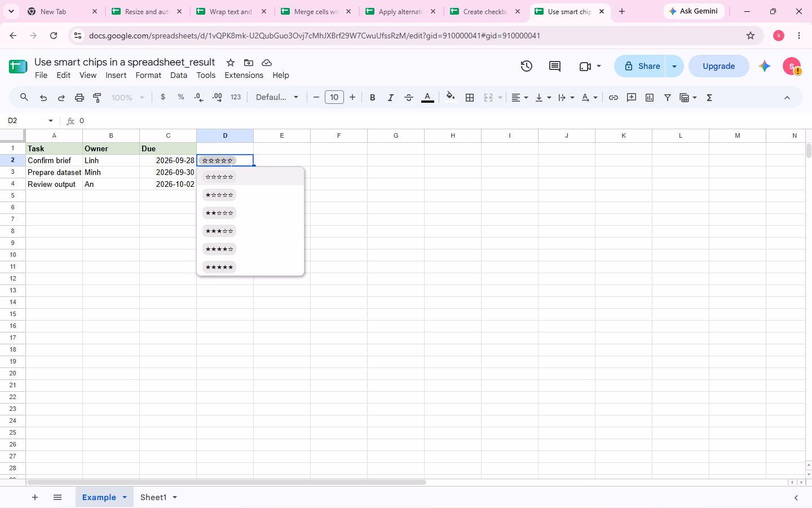Screen dimensions: 812x508
Task: Select the three filled stars rating
Action: [x=219, y=231]
